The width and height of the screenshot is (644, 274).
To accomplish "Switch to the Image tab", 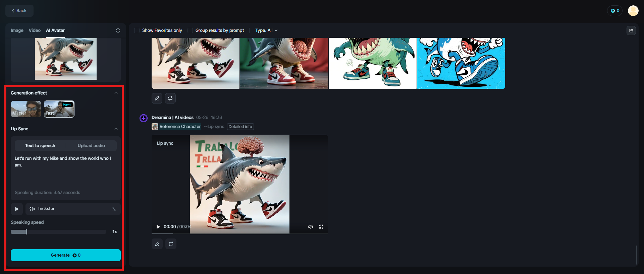I will 17,30.
